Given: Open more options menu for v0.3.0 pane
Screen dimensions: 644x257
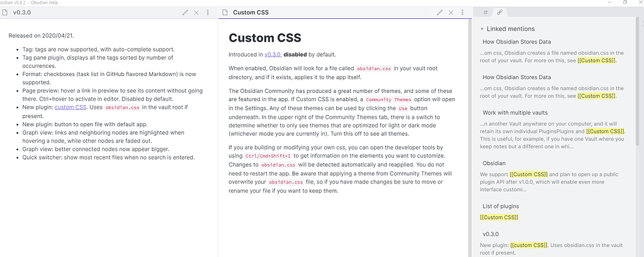Looking at the screenshot, I should tap(208, 13).
